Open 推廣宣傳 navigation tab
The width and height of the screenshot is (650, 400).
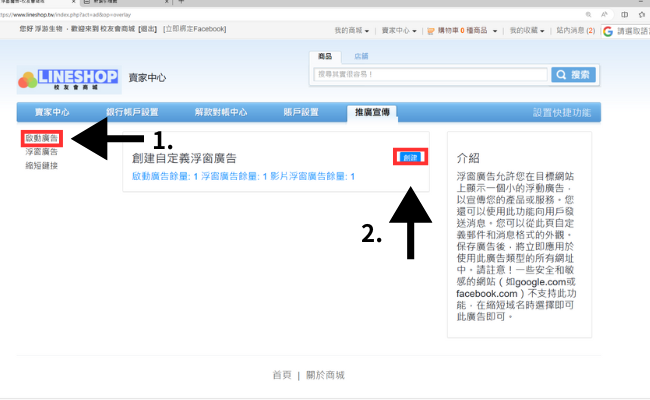pos(372,112)
